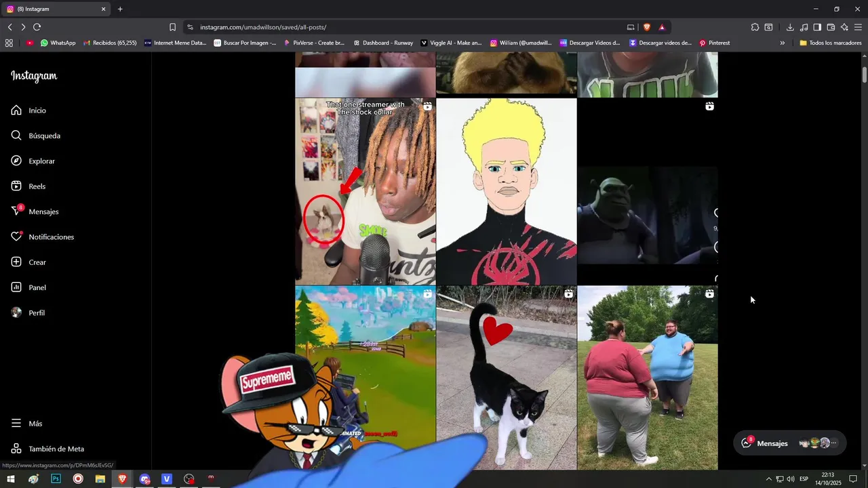Image resolution: width=868 pixels, height=488 pixels.
Task: Open Buscar Por Imagen bookmark
Action: coord(245,43)
